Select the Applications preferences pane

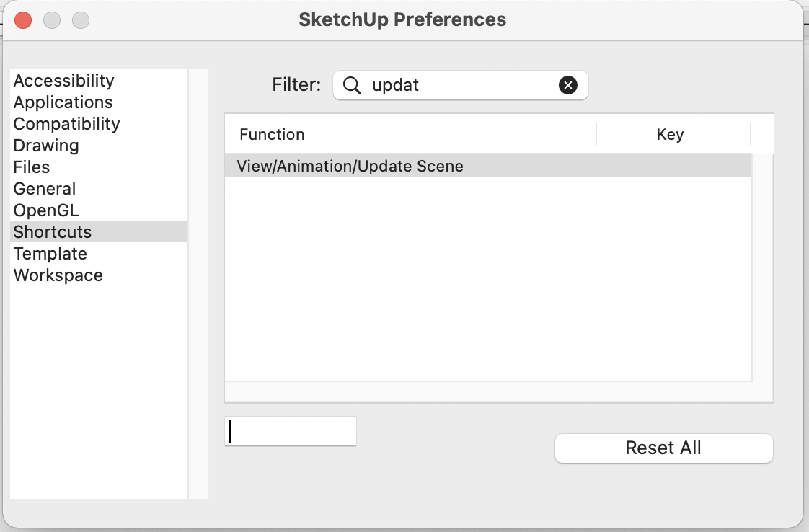(63, 102)
